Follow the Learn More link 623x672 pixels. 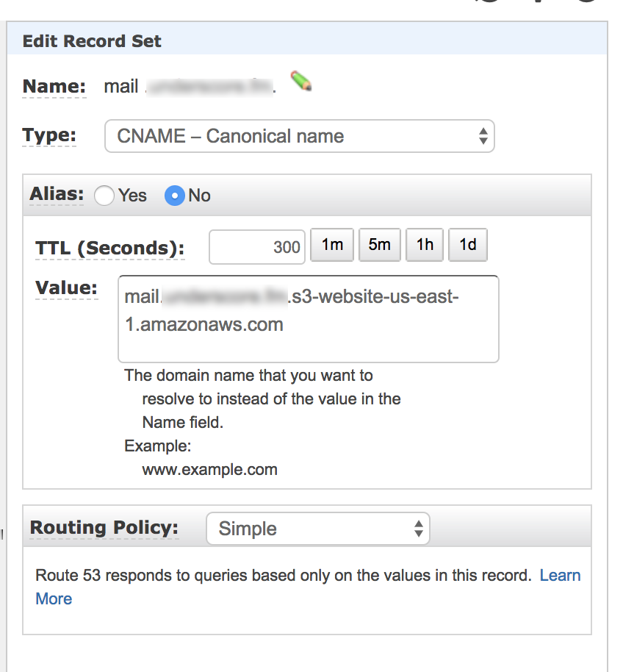tap(560, 575)
